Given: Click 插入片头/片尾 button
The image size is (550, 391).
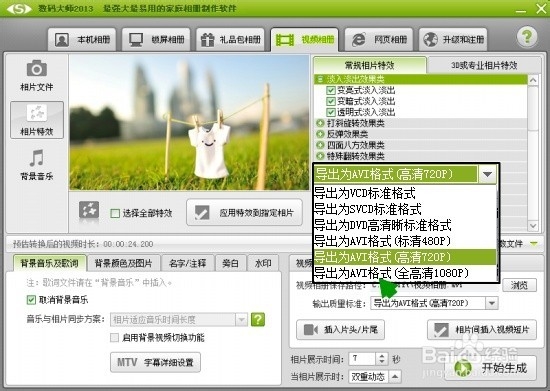Looking at the screenshot, I should (x=340, y=330).
